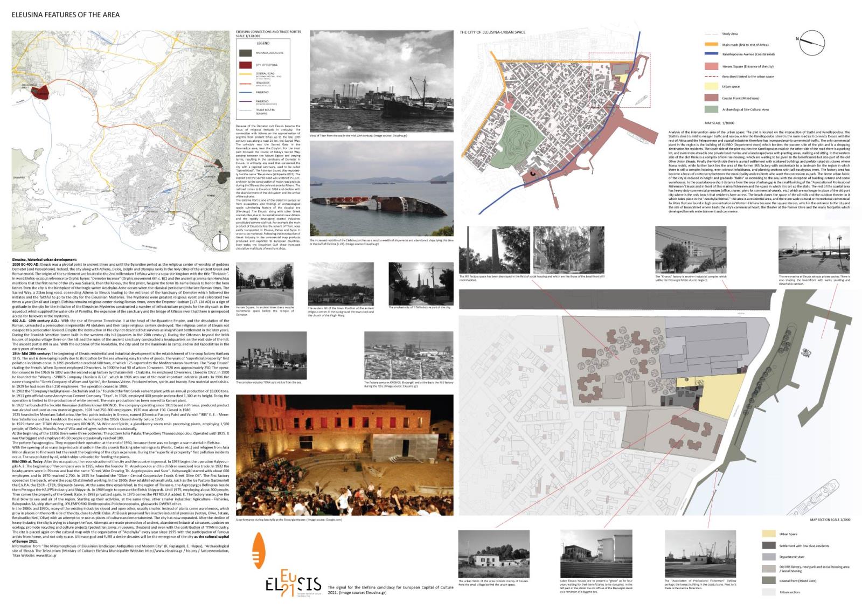
Task: Click the dark red City of Elefsina swatch
Action: (245, 65)
